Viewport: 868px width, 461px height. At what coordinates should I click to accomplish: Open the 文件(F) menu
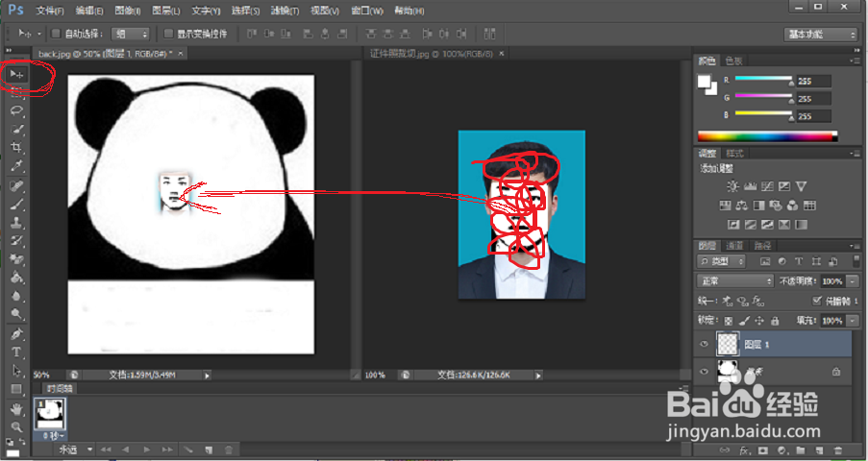click(x=49, y=11)
